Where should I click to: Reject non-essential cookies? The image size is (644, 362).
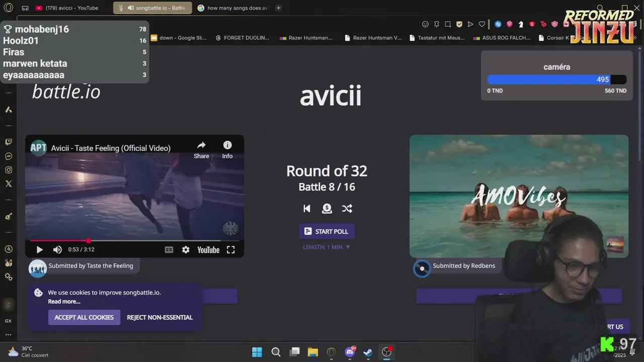(159, 317)
